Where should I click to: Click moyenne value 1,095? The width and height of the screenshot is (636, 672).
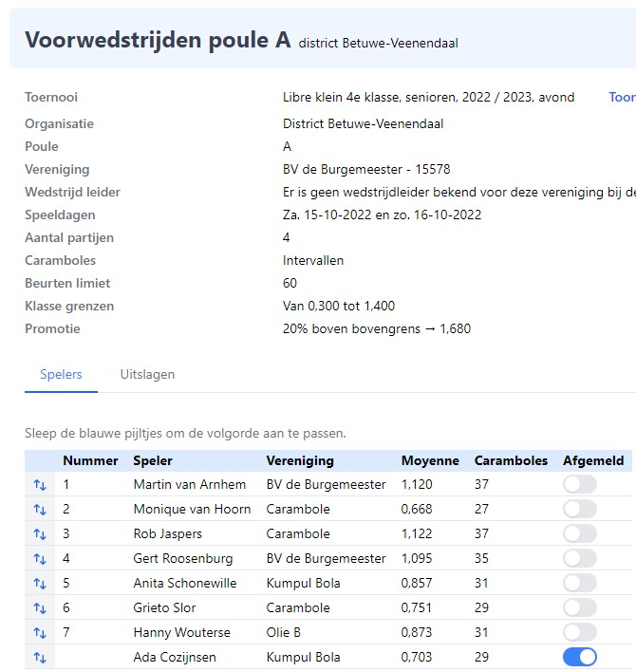pyautogui.click(x=417, y=558)
